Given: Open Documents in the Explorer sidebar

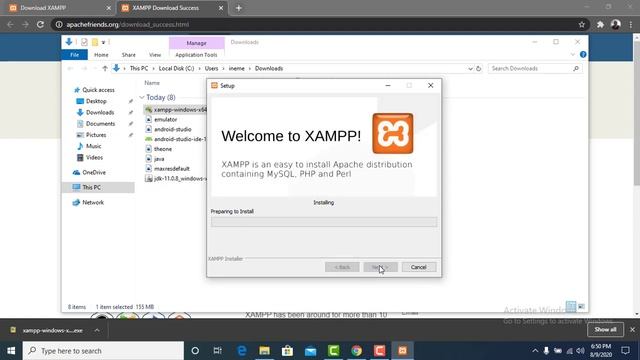Looking at the screenshot, I should 100,124.
